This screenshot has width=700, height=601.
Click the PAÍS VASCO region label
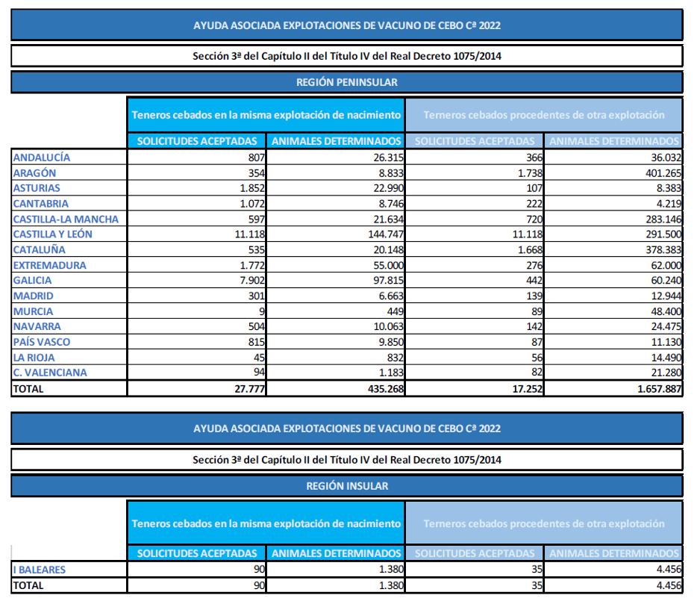(x=42, y=342)
